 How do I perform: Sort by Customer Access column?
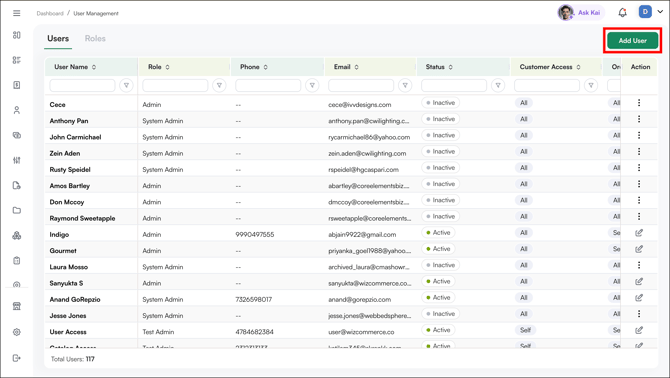point(579,67)
